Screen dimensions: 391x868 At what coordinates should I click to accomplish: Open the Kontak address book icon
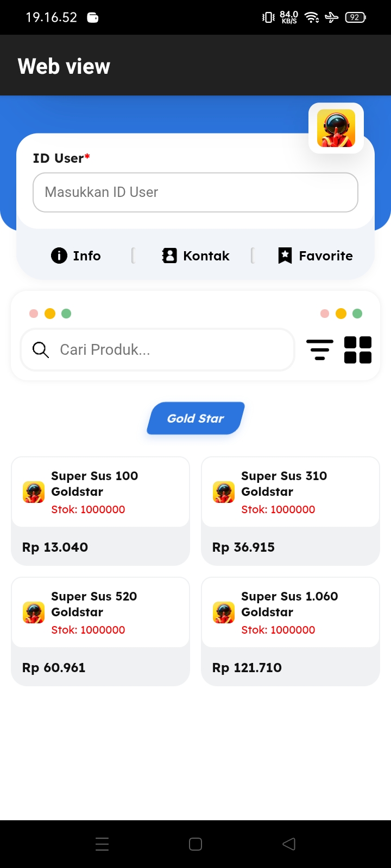click(169, 256)
